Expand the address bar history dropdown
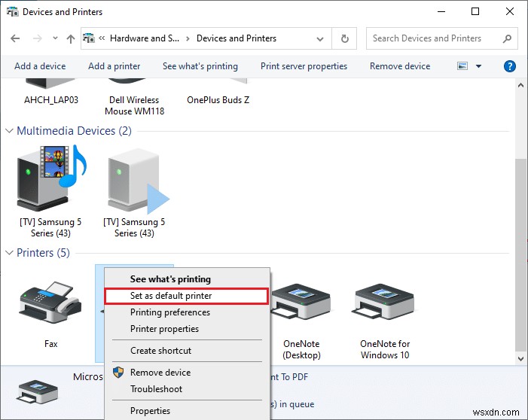 tap(320, 39)
